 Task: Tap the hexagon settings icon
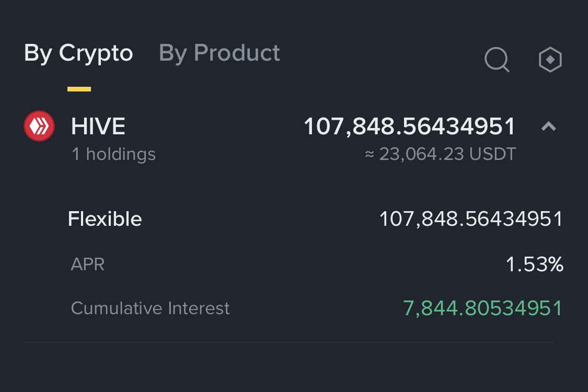click(550, 59)
